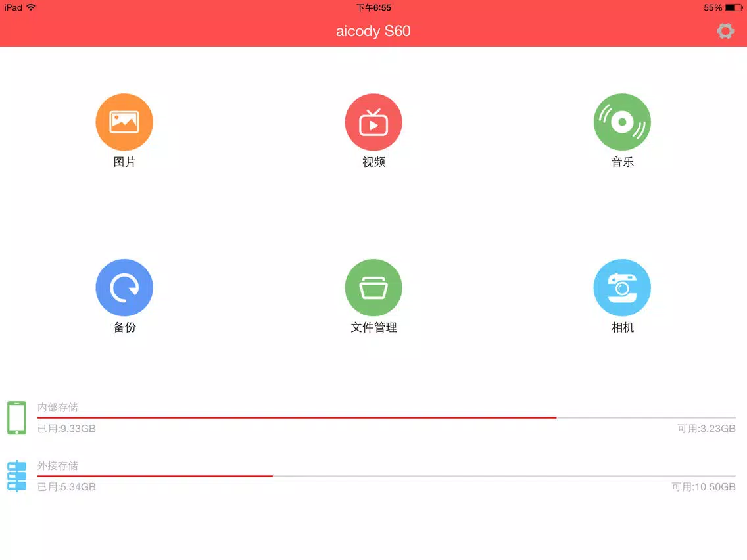This screenshot has height=560, width=747.
Task: Click the internal storage usage bar
Action: coord(387,417)
